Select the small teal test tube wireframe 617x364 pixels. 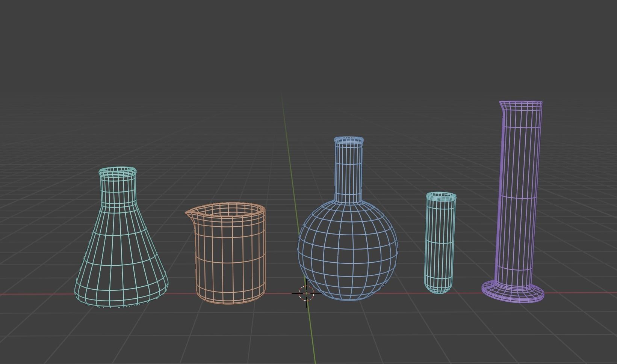[440, 243]
